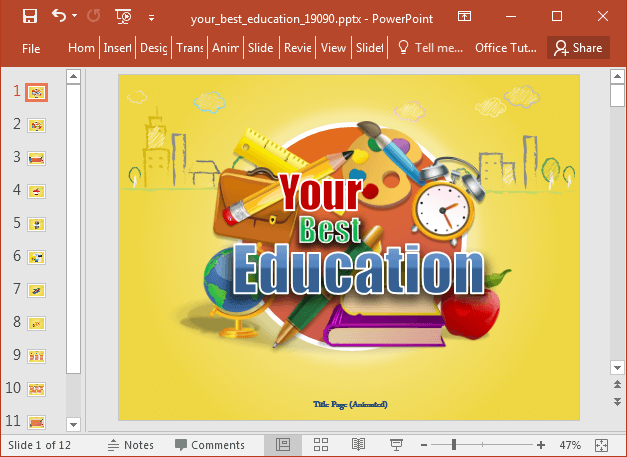The image size is (627, 457).
Task: Select the alarm clock graphic
Action: point(447,201)
